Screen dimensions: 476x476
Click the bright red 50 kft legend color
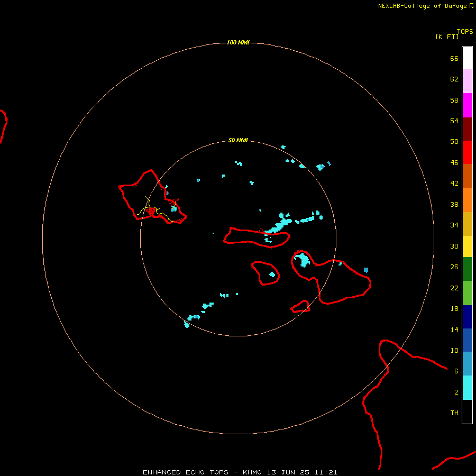pyautogui.click(x=467, y=152)
